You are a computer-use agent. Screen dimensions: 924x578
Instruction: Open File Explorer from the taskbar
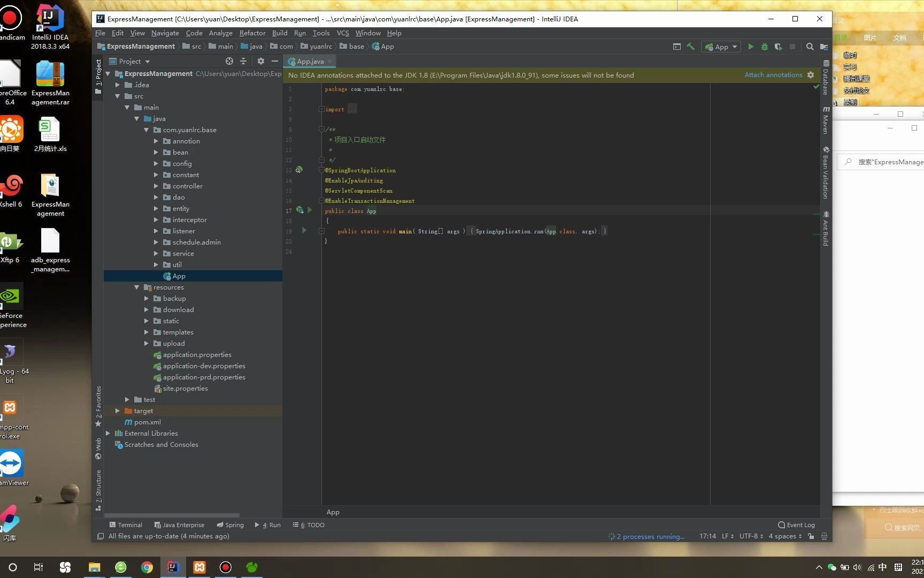(95, 567)
